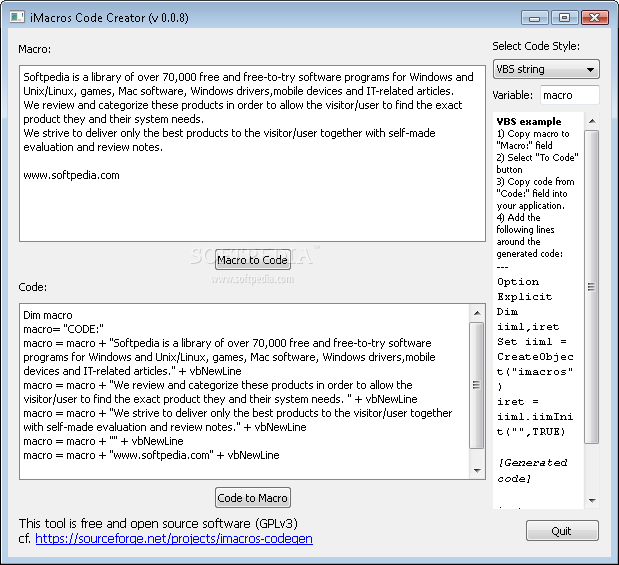Click the 'Option Explicit' text in example panel
619x565 pixels.
(524, 289)
